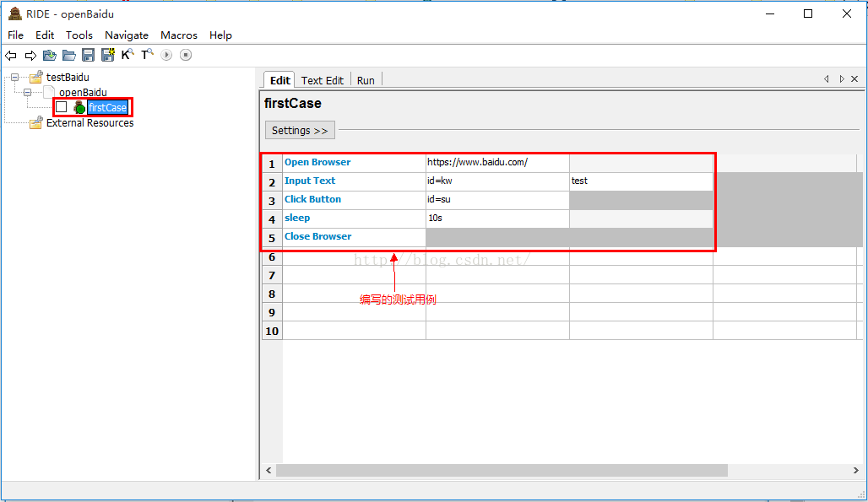Open test search T icon
The height and width of the screenshot is (502, 868).
(147, 54)
